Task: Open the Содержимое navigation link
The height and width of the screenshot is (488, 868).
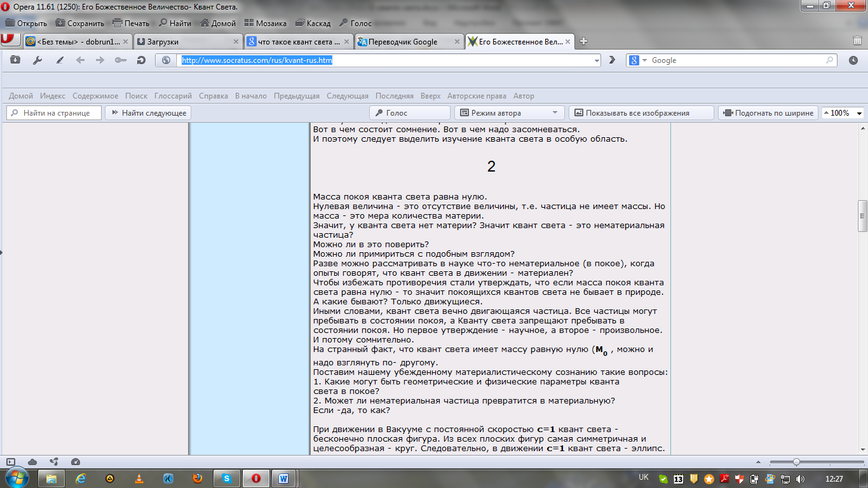Action: pos(95,96)
